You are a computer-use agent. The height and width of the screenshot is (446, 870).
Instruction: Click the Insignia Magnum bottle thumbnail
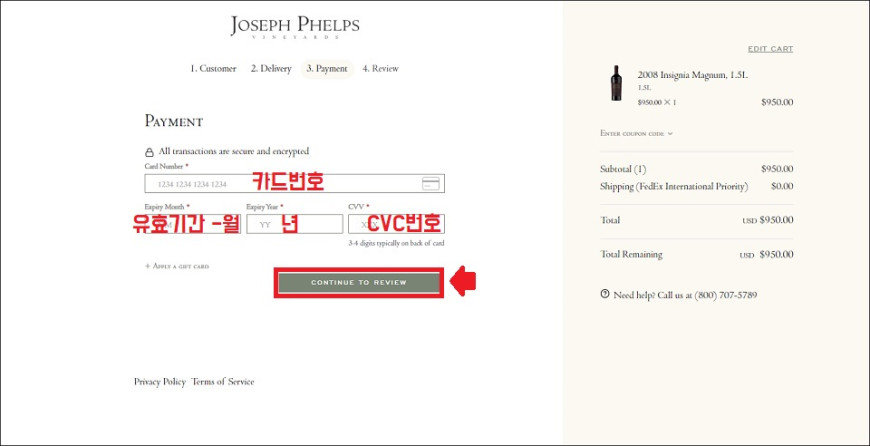pos(616,83)
